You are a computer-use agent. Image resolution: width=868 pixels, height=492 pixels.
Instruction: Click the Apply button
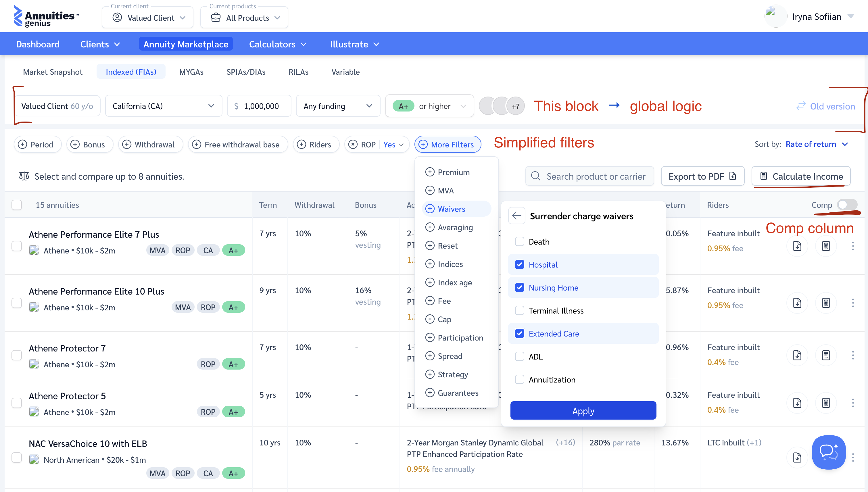583,411
